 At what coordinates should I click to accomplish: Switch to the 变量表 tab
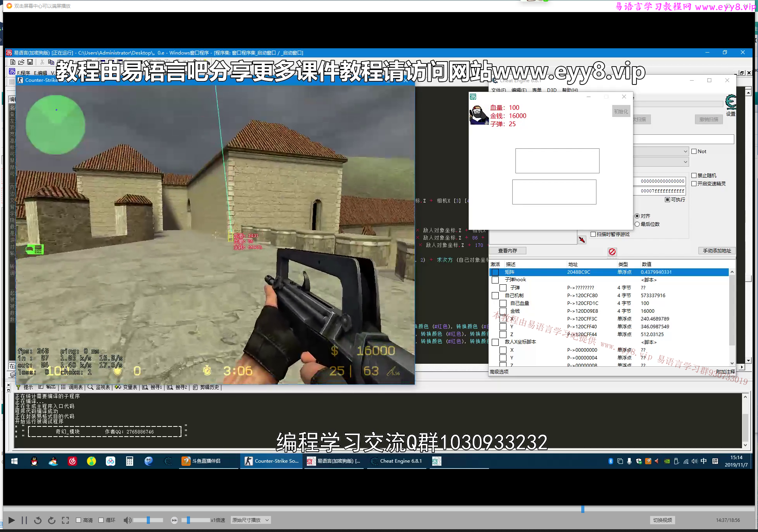pyautogui.click(x=126, y=387)
